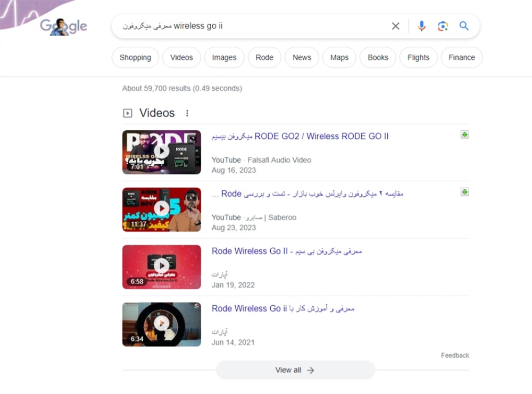
Task: Click the About 59,700 results text
Action: point(182,88)
